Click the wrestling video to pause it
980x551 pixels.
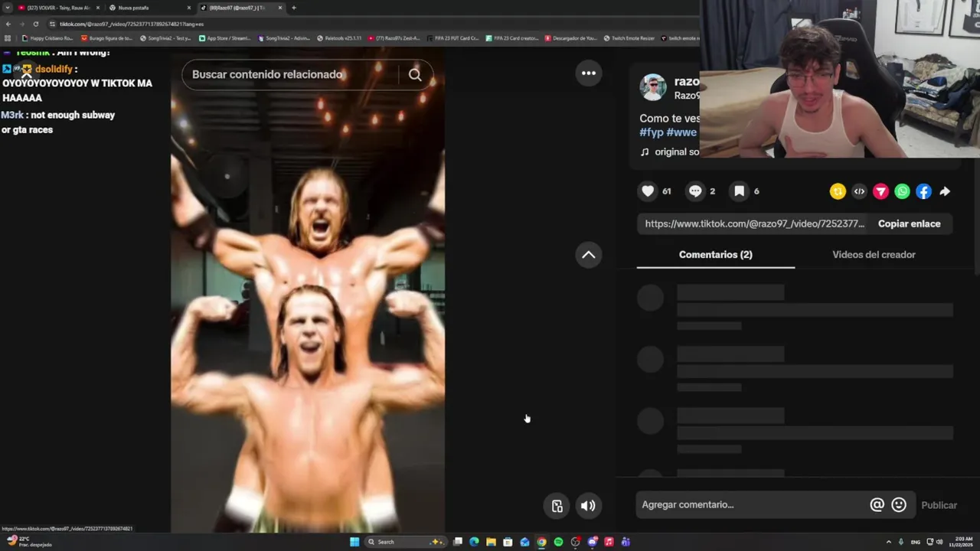point(308,291)
